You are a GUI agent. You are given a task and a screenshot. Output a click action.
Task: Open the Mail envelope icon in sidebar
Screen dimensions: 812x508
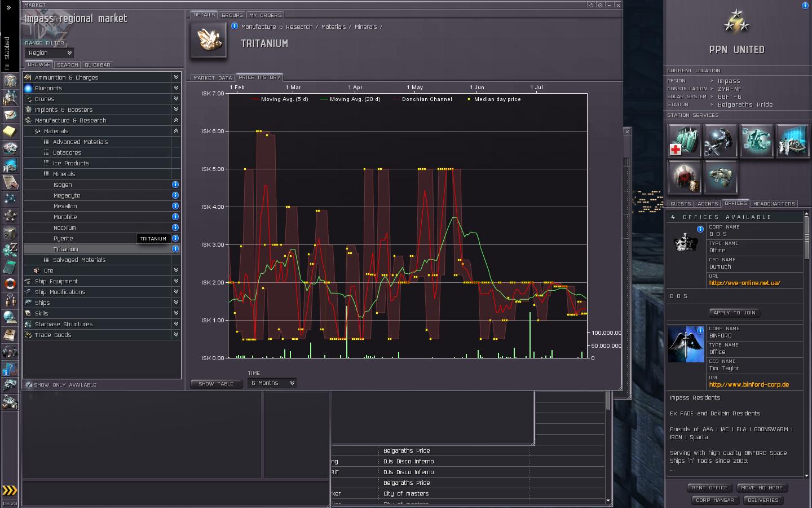(10, 115)
